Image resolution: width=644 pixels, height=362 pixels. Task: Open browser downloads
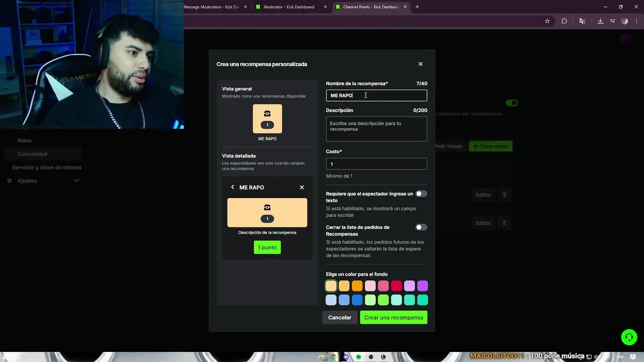[600, 21]
